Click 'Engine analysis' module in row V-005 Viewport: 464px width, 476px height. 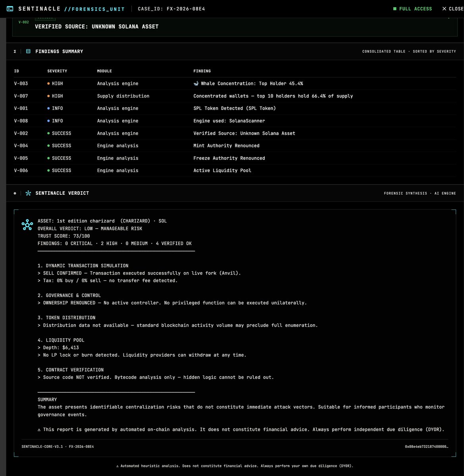[x=117, y=158]
